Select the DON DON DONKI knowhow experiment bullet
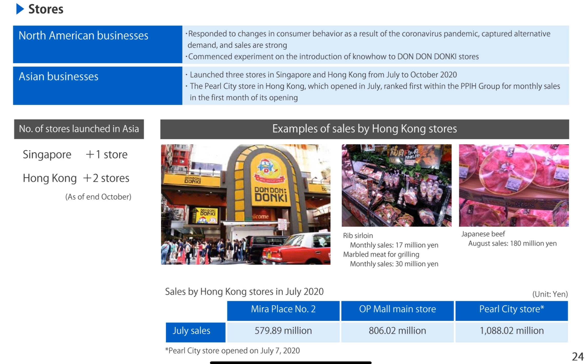Viewport: 588px width, 364px height. tap(332, 56)
